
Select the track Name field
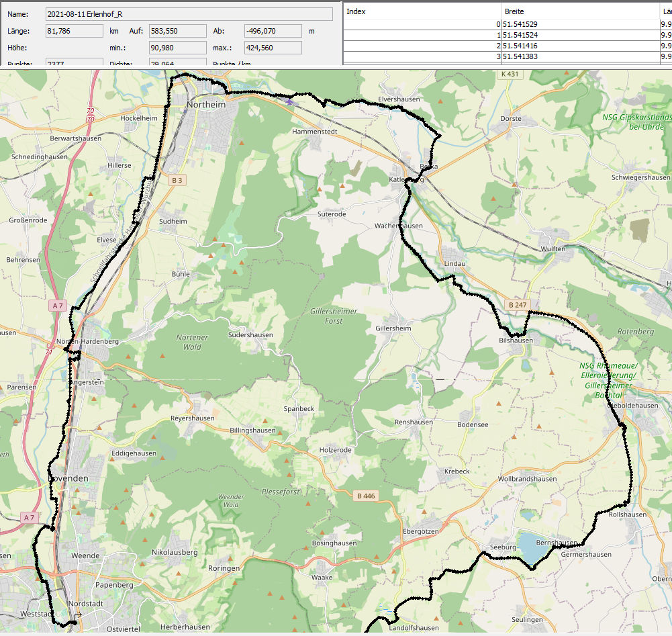pos(189,14)
